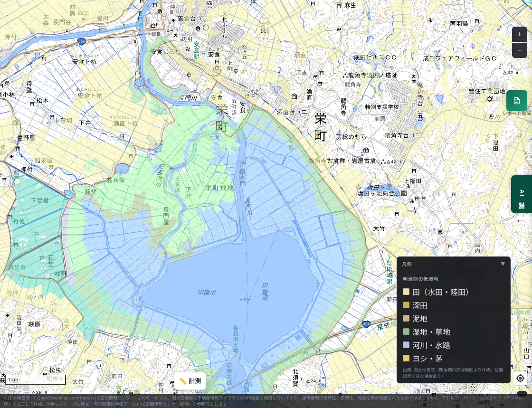532x408 pixels.
Task: Select the 深田 legend label
Action: [420, 305]
